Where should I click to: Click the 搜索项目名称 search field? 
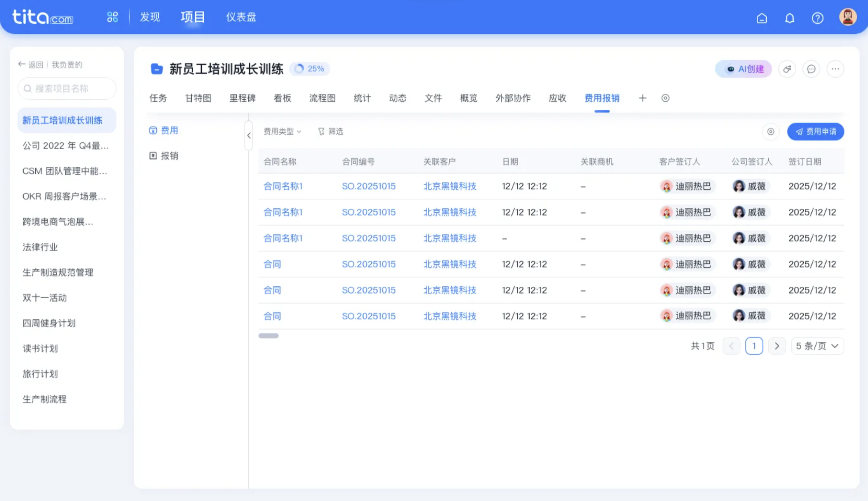[67, 88]
